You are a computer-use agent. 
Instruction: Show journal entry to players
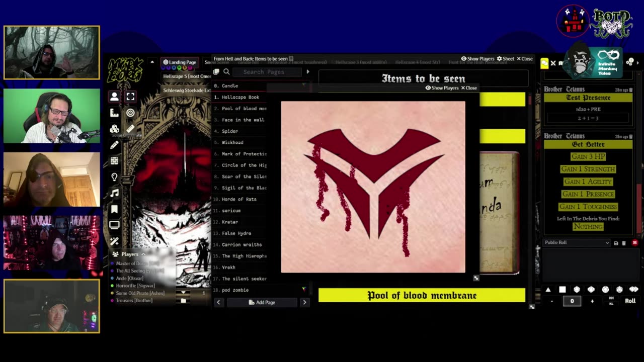pyautogui.click(x=478, y=59)
